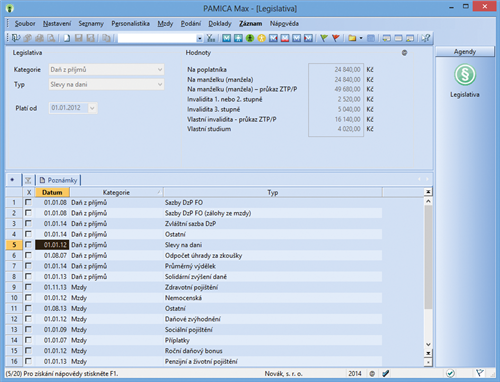Click the yellow folder toolbar icon

click(x=352, y=38)
